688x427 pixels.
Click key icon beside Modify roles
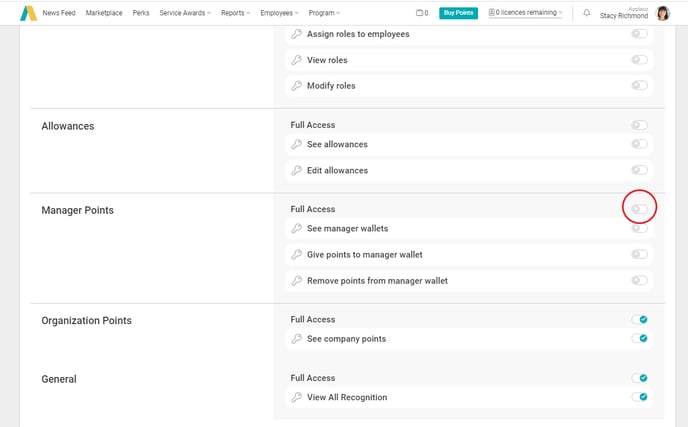tap(296, 86)
